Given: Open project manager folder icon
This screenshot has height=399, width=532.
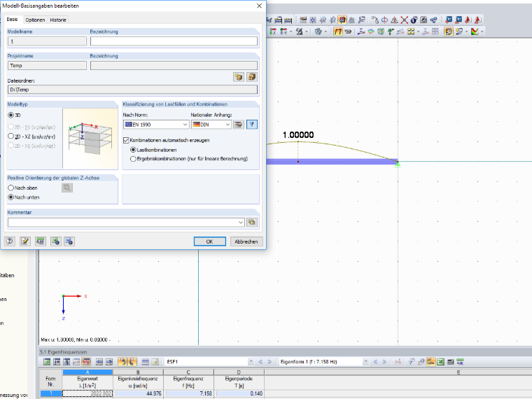Looking at the screenshot, I should (239, 77).
